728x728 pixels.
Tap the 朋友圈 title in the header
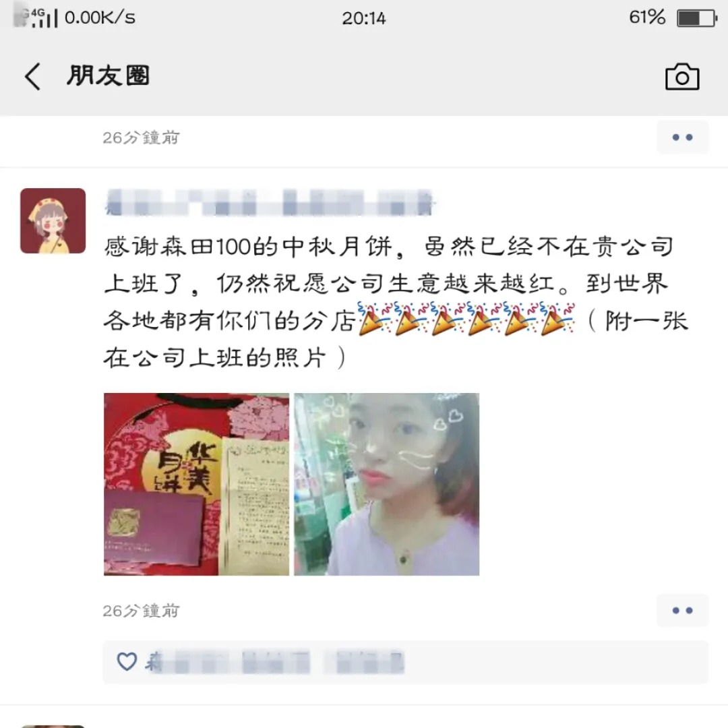108,75
